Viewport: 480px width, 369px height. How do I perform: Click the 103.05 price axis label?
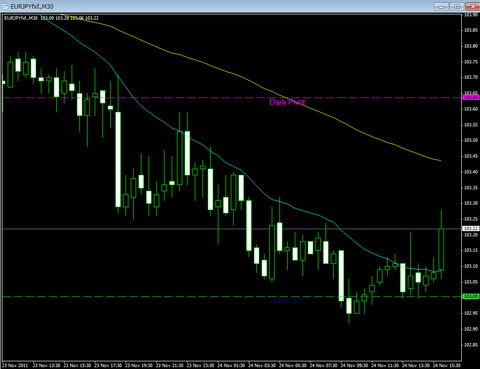tap(471, 282)
